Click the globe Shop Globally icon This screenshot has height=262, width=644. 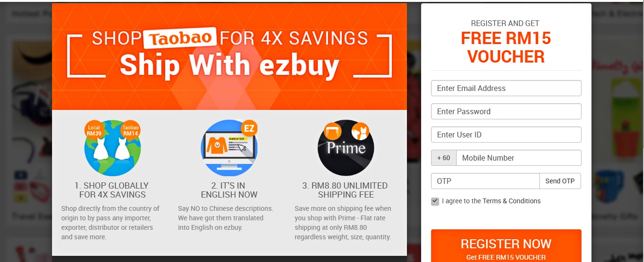113,148
